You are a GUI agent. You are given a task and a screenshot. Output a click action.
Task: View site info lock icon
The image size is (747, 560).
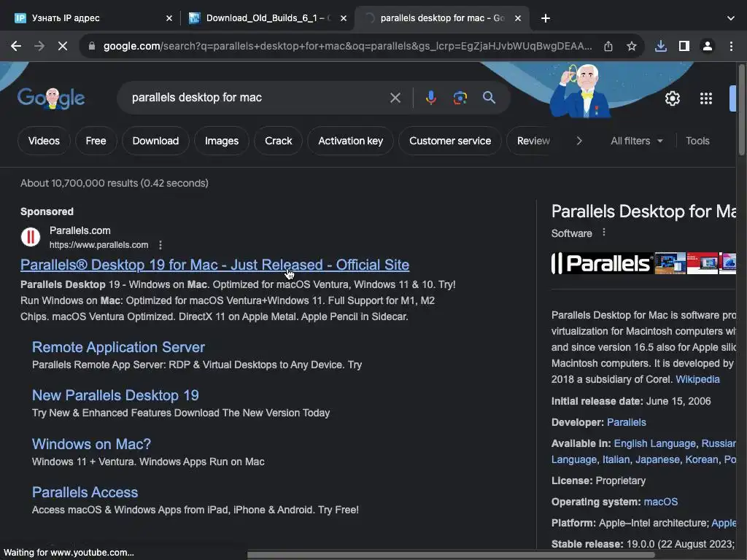[92, 46]
